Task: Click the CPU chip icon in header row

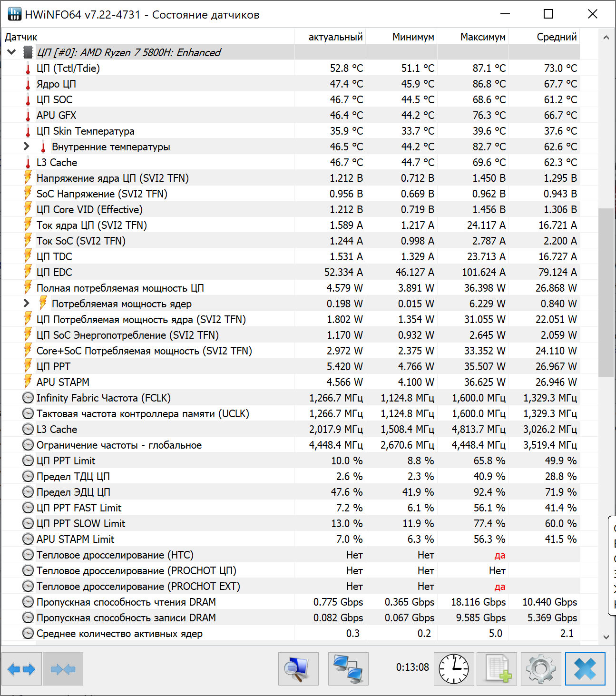Action: pos(28,52)
